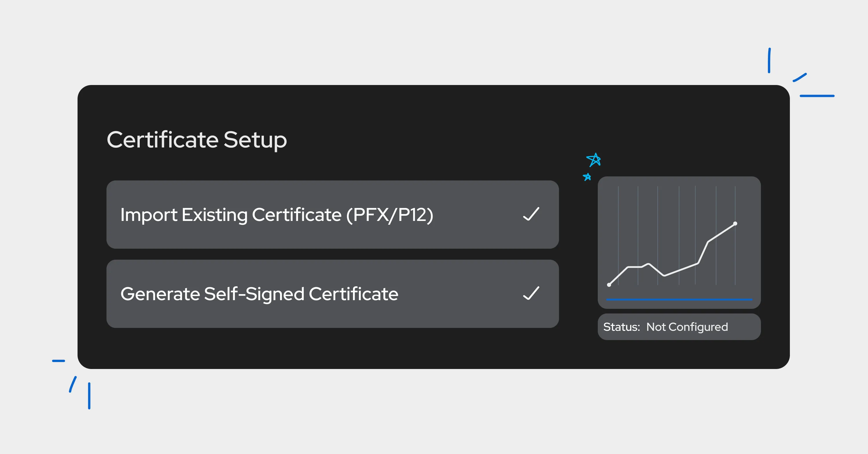This screenshot has height=454, width=868.
Task: Click the checkmark on Generate Self-Signed Certificate
Action: [x=531, y=293]
